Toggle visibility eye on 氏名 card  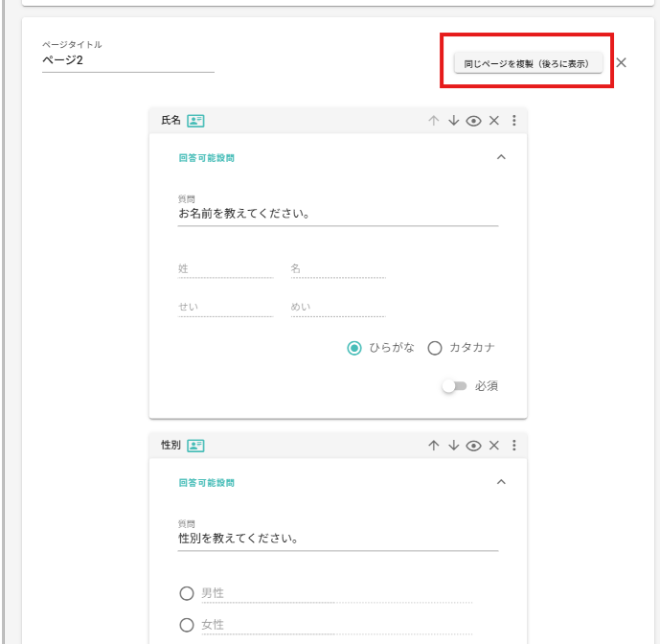(x=473, y=121)
